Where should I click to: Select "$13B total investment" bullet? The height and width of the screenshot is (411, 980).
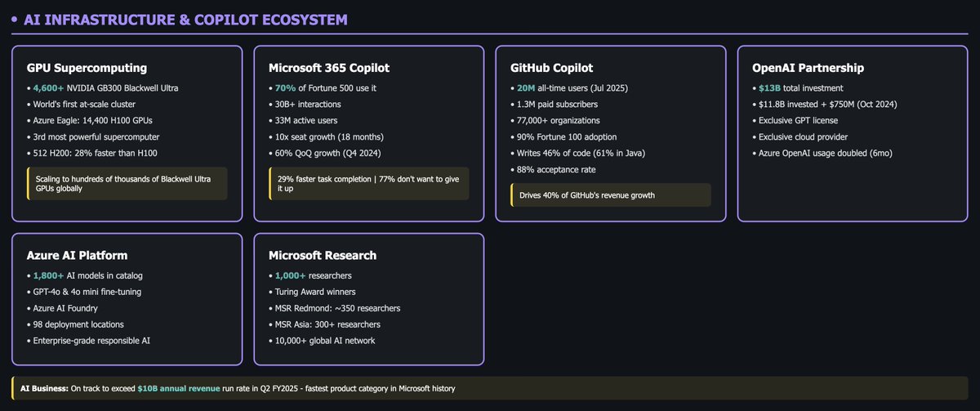coord(798,87)
